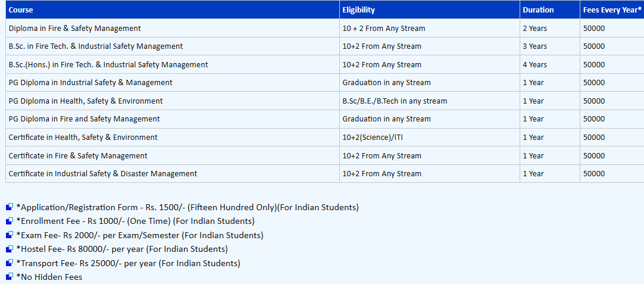644x284 pixels.
Task: Click the bullet icon beside Hostel Fee
Action: click(x=9, y=249)
